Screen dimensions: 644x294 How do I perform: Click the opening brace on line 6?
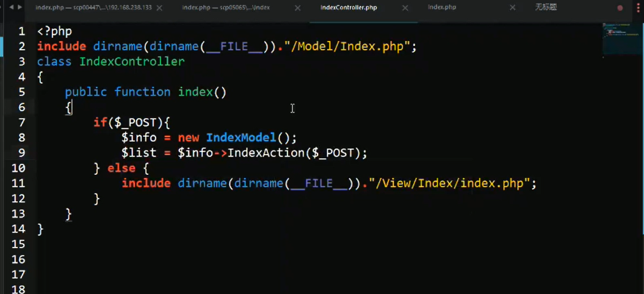click(68, 108)
